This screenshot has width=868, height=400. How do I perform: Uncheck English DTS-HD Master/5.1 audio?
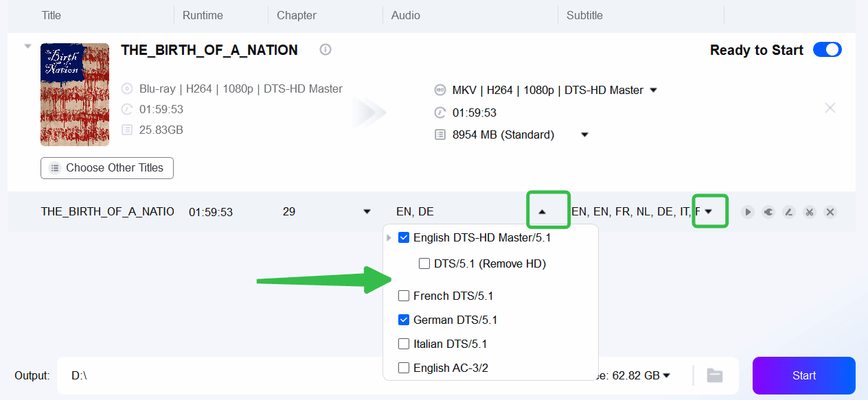coord(404,238)
